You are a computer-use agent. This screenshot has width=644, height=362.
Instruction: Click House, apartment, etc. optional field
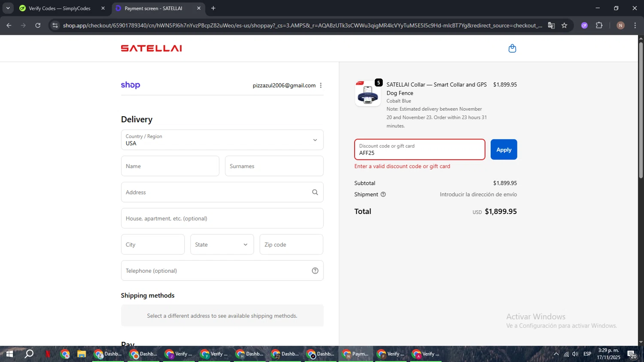tap(222, 218)
